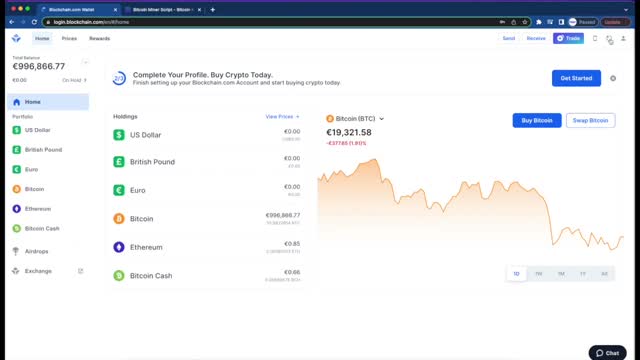Open the Prices tab in top navigation
640x360 pixels.
[x=69, y=38]
